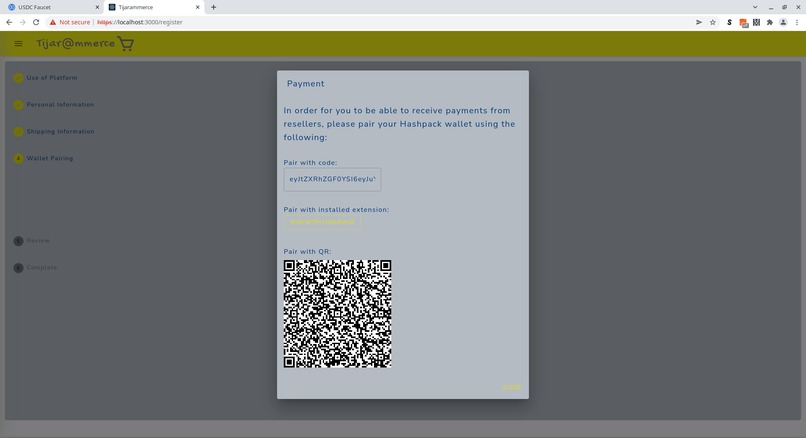This screenshot has width=806, height=438.
Task: Click the Not secure warning icon
Action: pyautogui.click(x=52, y=22)
